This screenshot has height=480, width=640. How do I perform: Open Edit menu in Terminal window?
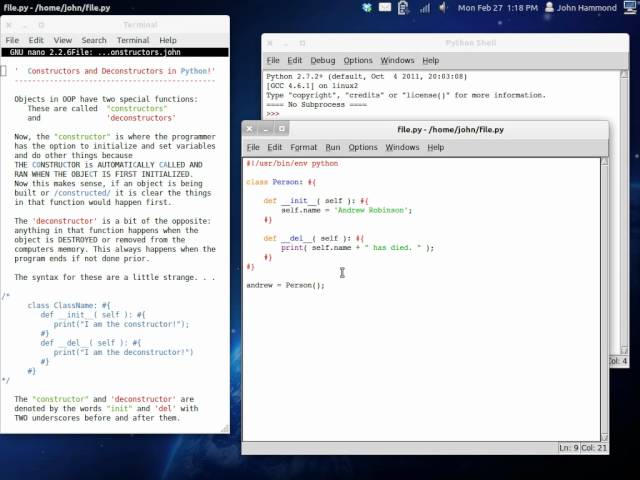pyautogui.click(x=36, y=40)
